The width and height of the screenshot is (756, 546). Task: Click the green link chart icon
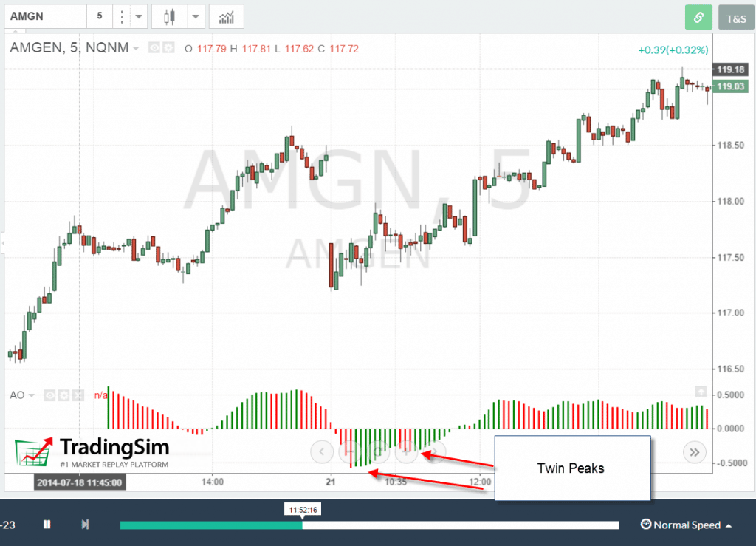click(698, 17)
